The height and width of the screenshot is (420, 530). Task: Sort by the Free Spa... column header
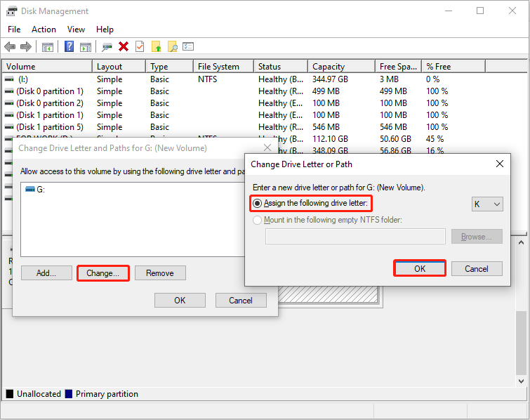click(x=399, y=67)
